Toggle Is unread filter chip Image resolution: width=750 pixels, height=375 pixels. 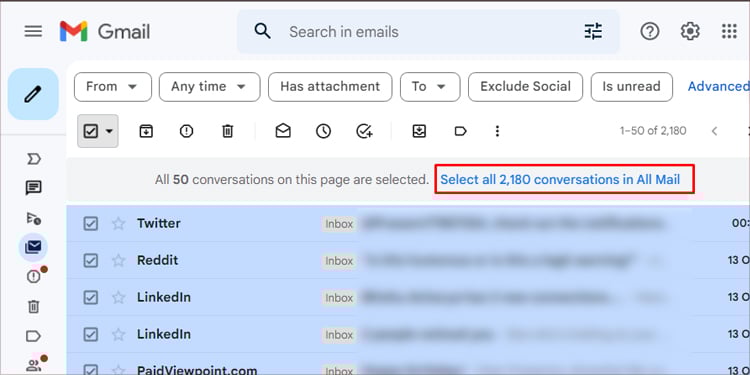tap(631, 87)
